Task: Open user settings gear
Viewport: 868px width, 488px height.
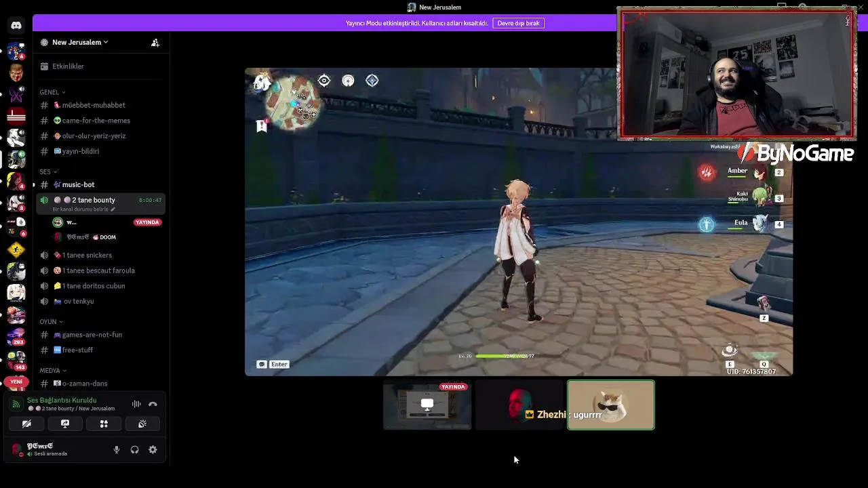Action: pyautogui.click(x=153, y=449)
